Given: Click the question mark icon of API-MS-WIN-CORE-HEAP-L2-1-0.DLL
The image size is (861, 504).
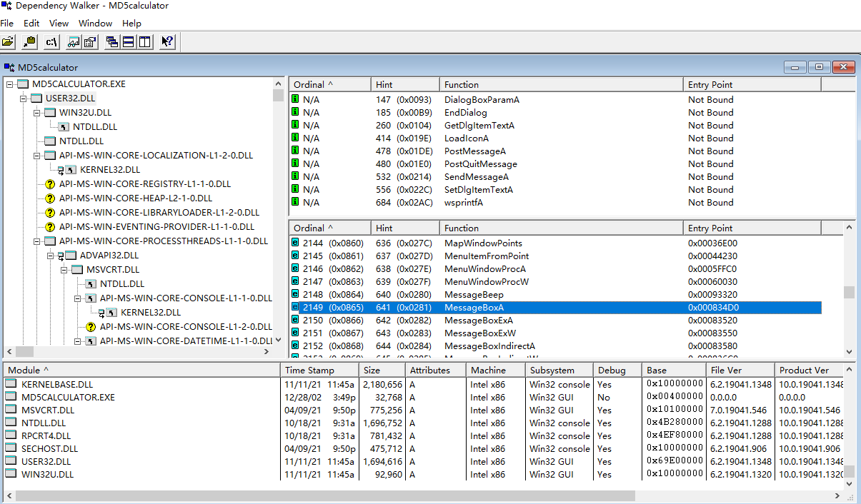Looking at the screenshot, I should 50,198.
